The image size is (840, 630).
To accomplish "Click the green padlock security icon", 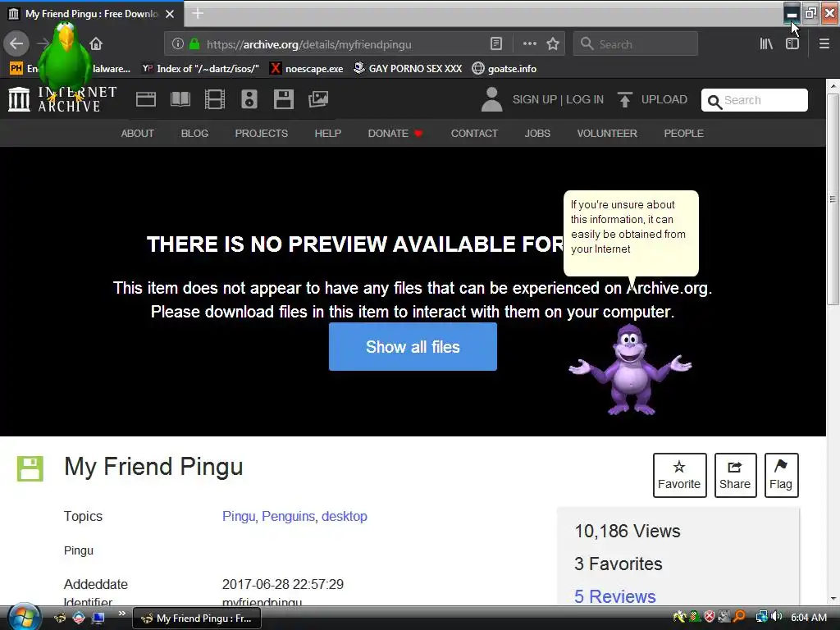I will pos(194,44).
